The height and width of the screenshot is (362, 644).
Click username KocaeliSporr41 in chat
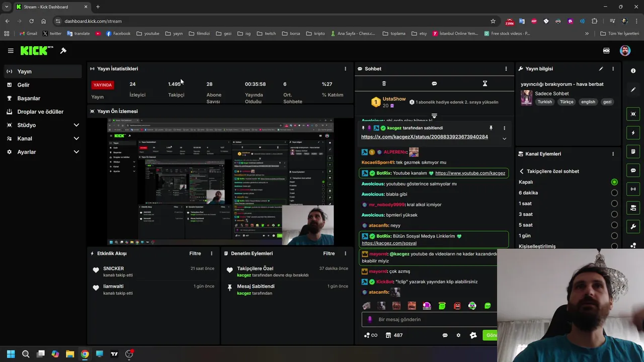[x=377, y=162]
